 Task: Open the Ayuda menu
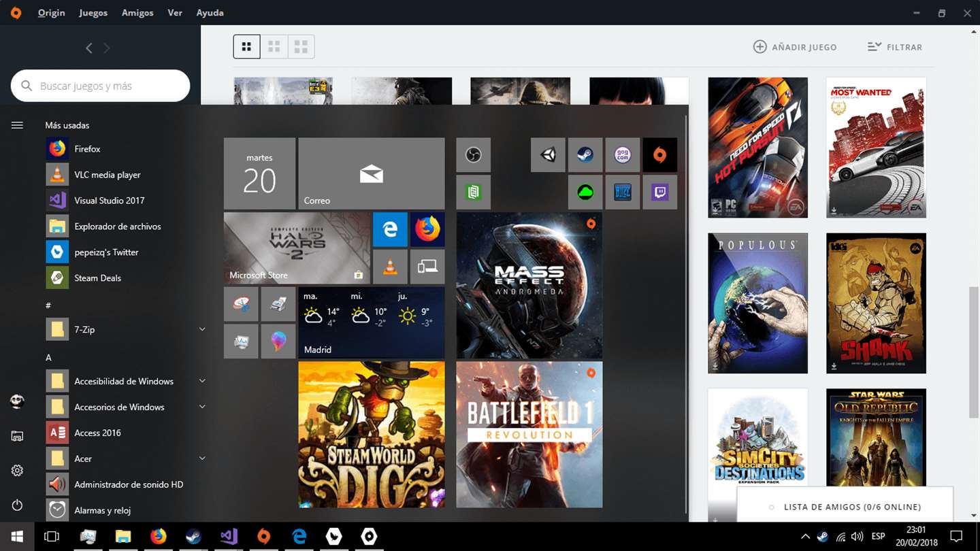(x=210, y=13)
